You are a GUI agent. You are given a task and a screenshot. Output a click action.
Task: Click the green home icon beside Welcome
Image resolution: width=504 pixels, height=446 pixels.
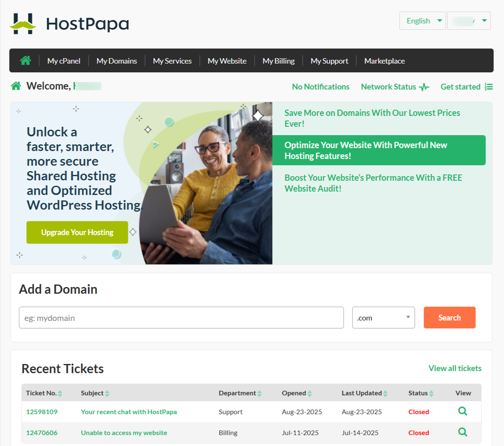[x=16, y=86]
